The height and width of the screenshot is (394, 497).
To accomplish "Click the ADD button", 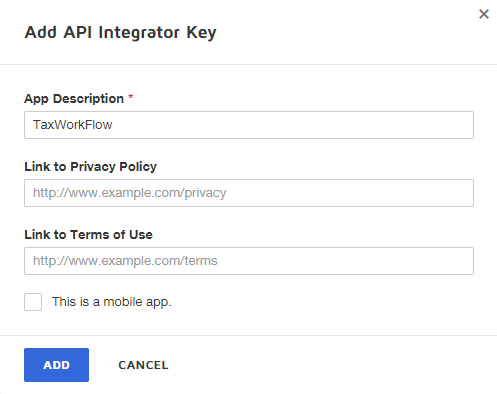I will point(56,365).
